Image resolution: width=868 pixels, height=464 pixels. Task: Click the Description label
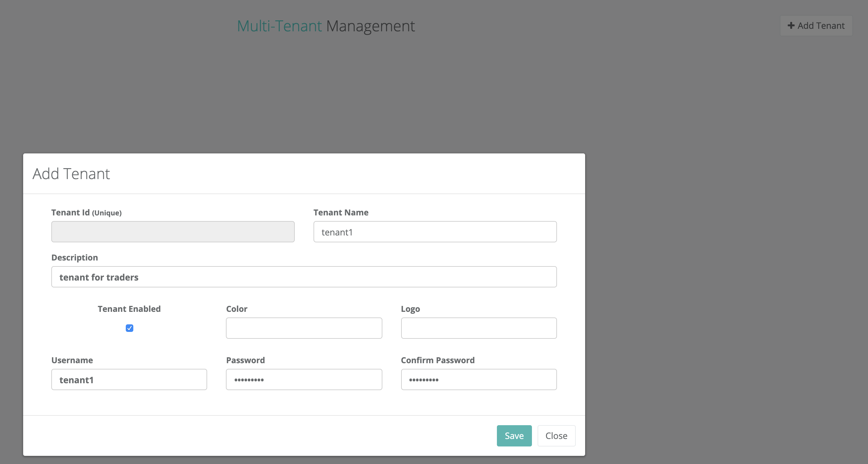click(x=74, y=258)
